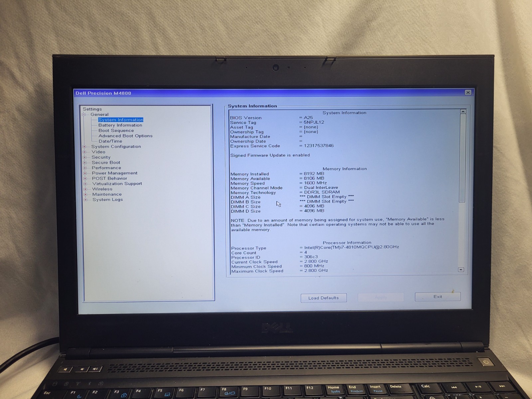Click the greyed-out Apply button
Viewport: 532px width, 399px height.
tap(381, 297)
